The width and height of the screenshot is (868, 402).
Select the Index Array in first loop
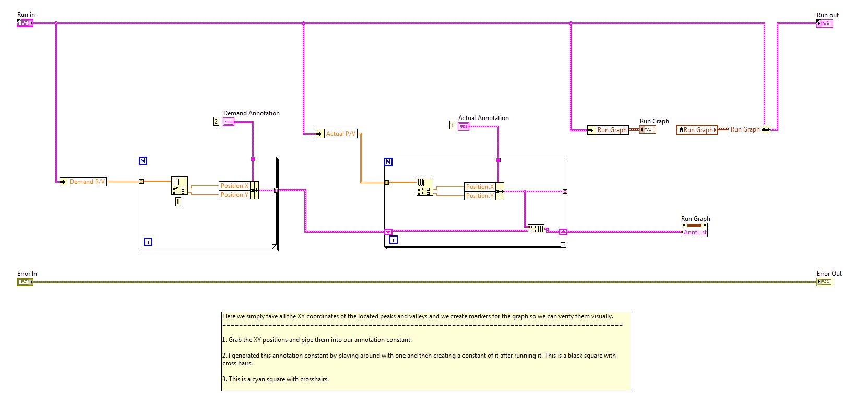coord(180,185)
